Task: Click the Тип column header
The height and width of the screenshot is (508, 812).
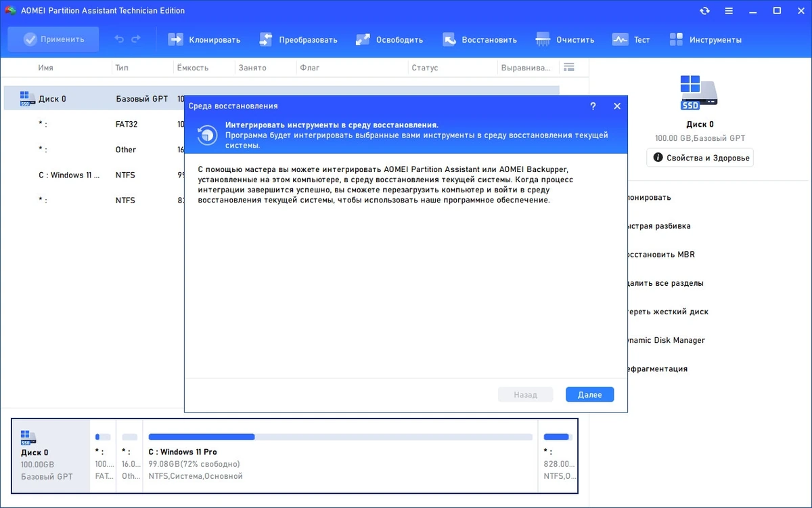Action: 122,68
